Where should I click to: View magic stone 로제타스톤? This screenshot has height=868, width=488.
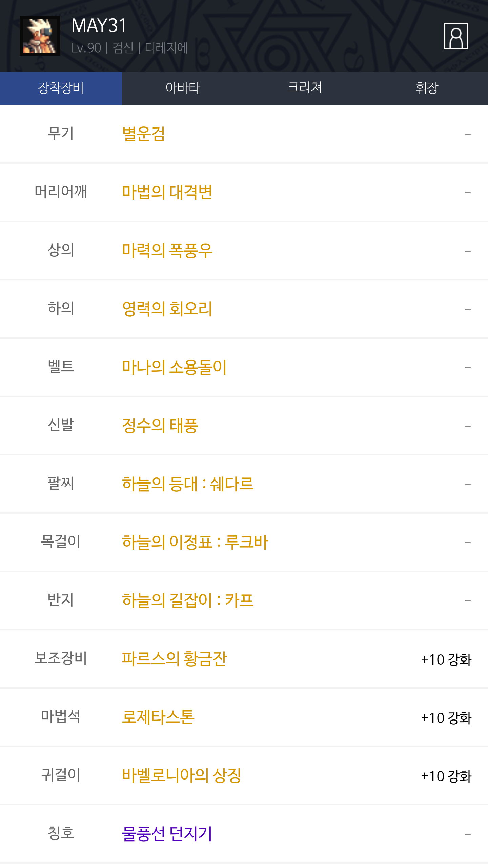click(x=158, y=717)
